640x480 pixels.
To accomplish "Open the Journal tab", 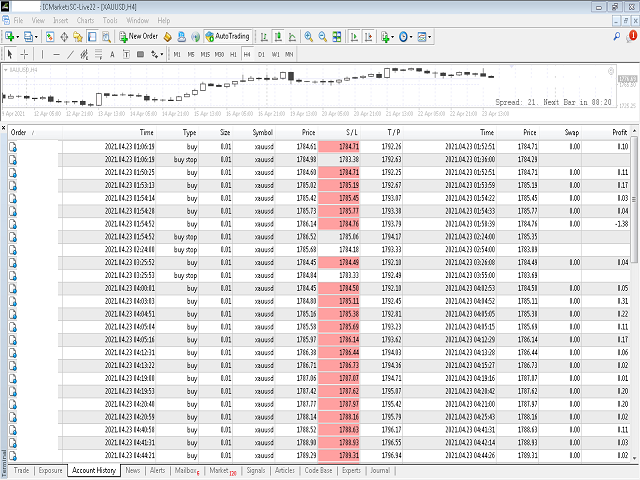I will (x=380, y=471).
